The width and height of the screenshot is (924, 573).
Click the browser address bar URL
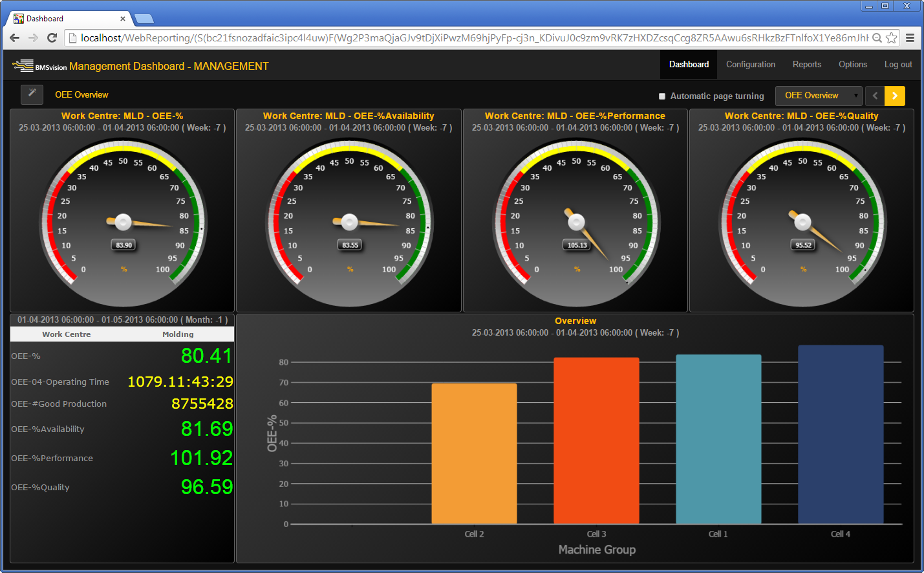coord(453,38)
